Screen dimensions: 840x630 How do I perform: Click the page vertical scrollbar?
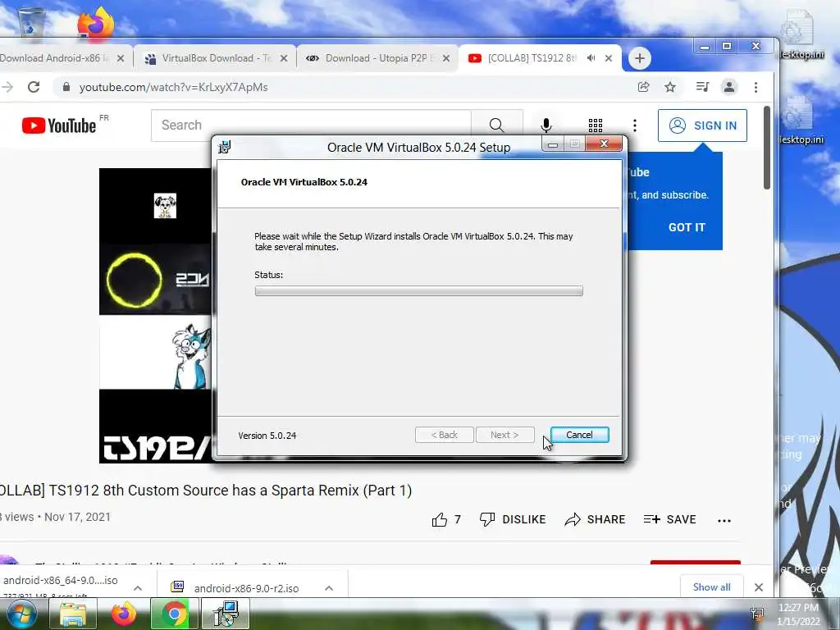[x=767, y=148]
